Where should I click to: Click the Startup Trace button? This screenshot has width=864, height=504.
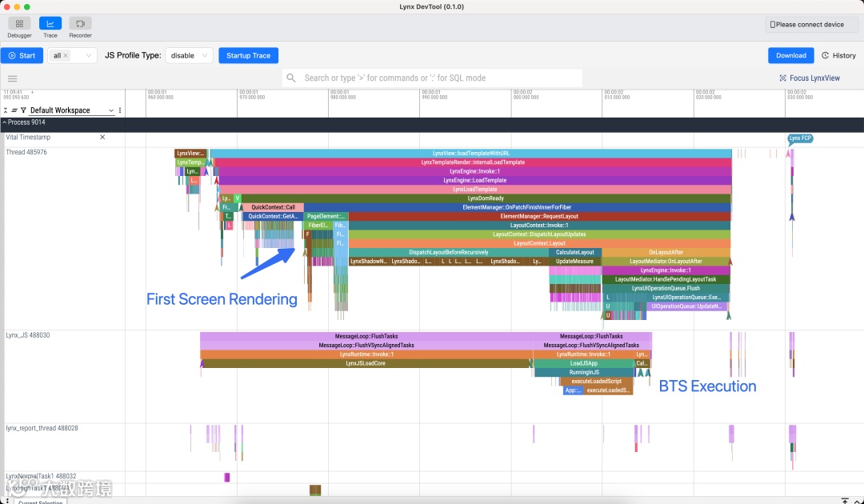pyautogui.click(x=249, y=56)
